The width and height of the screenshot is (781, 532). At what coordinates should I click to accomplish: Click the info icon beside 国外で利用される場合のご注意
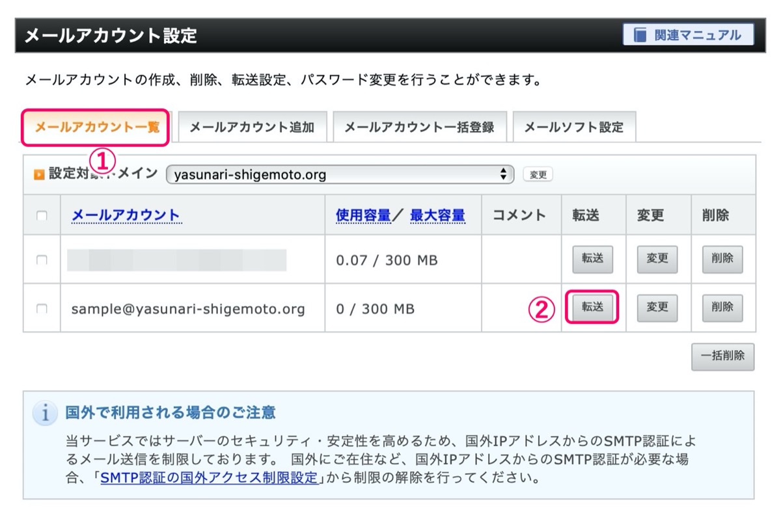44,414
